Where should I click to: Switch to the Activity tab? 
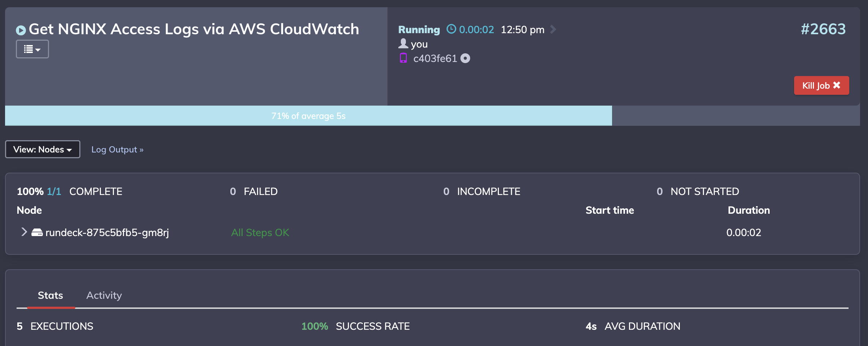coord(104,296)
